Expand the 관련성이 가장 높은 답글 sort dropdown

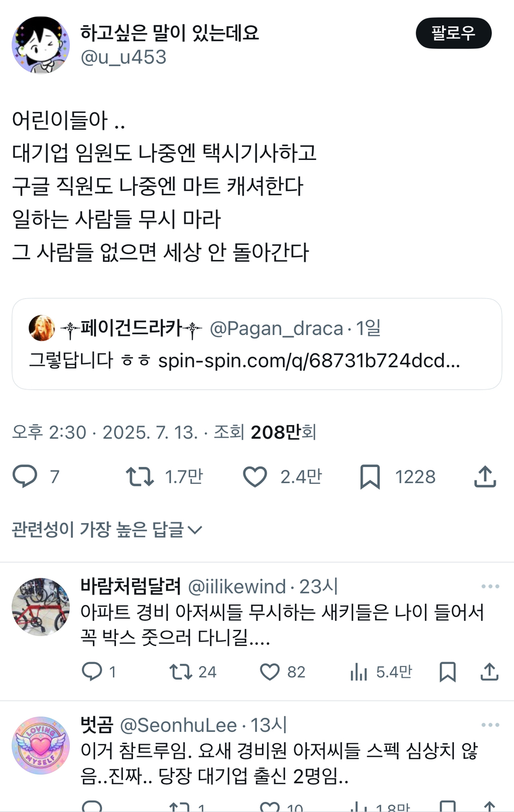coord(107,529)
